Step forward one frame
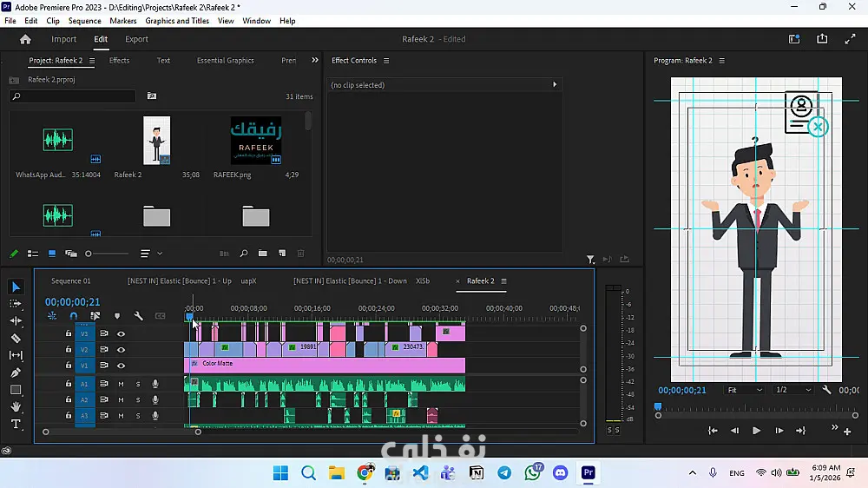The height and width of the screenshot is (488, 868). point(779,431)
